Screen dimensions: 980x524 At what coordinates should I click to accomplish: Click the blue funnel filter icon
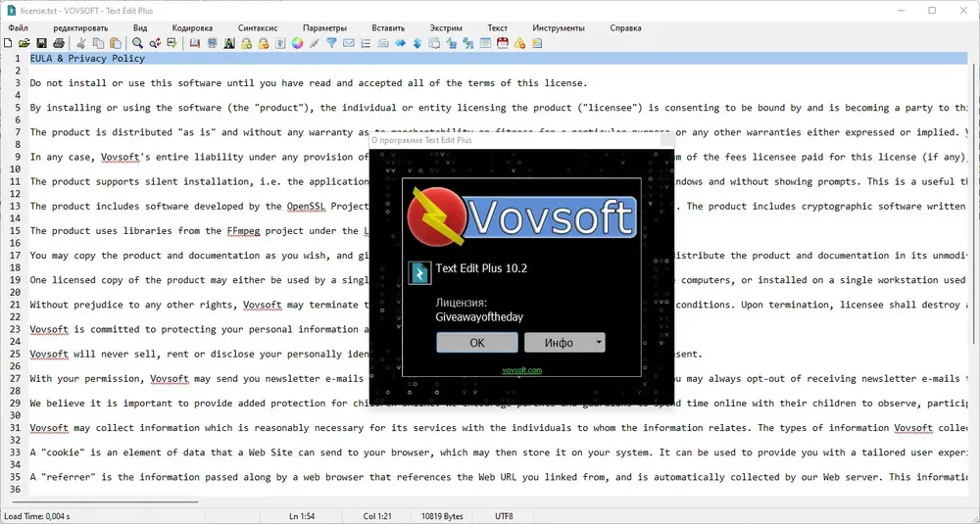(x=332, y=43)
